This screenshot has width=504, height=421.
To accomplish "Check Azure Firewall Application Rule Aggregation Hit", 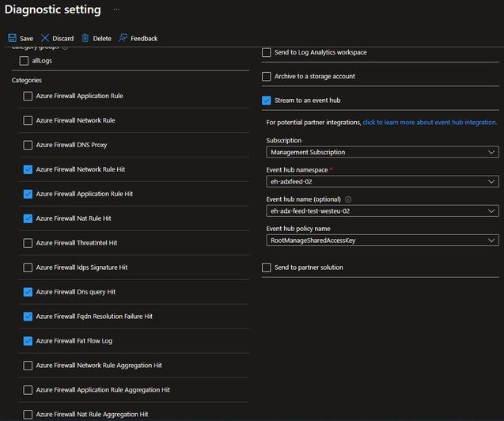I will (x=28, y=390).
